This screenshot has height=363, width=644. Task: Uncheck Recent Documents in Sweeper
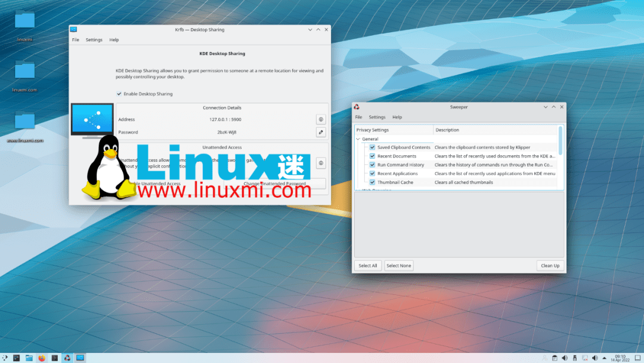pyautogui.click(x=371, y=156)
